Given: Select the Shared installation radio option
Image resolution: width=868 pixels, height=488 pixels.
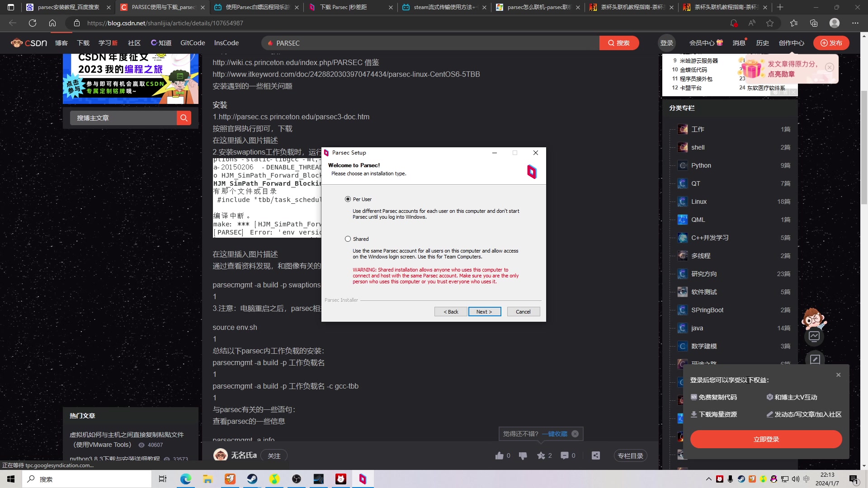Looking at the screenshot, I should click(x=348, y=239).
